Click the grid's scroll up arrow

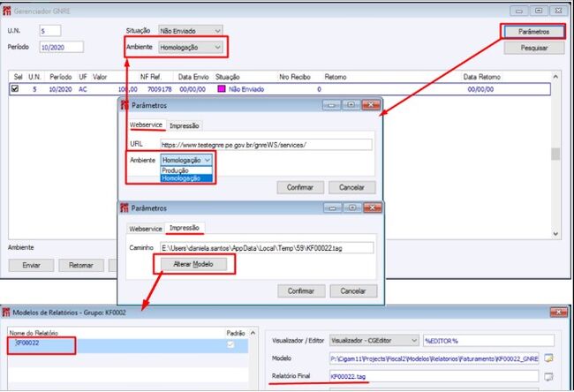555,77
